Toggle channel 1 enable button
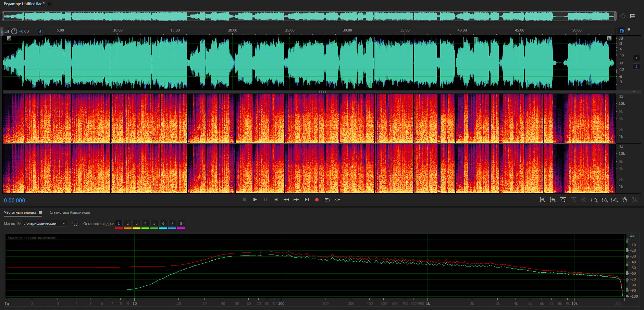 636,58
